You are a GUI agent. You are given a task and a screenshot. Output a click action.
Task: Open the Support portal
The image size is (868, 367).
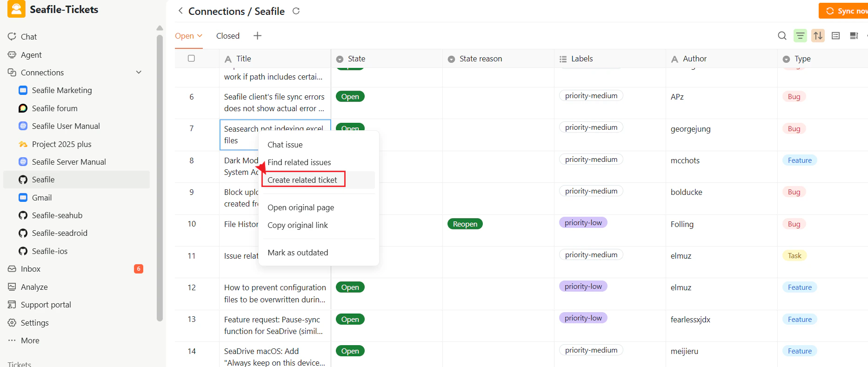point(46,305)
